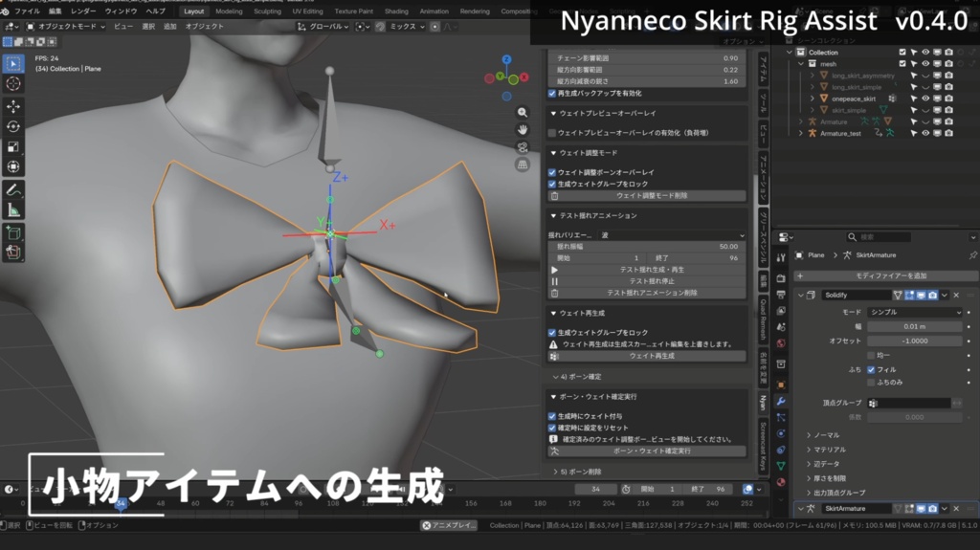Remove the Solidify modifier with X
The image size is (980, 550).
click(x=956, y=295)
